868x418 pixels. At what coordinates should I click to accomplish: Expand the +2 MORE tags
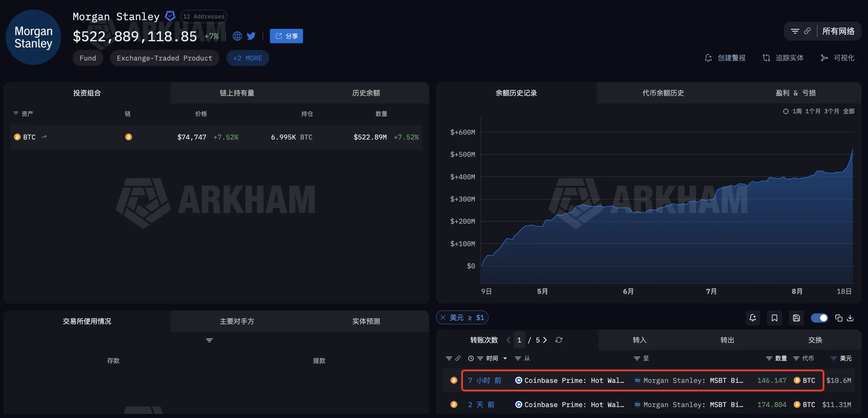[248, 58]
